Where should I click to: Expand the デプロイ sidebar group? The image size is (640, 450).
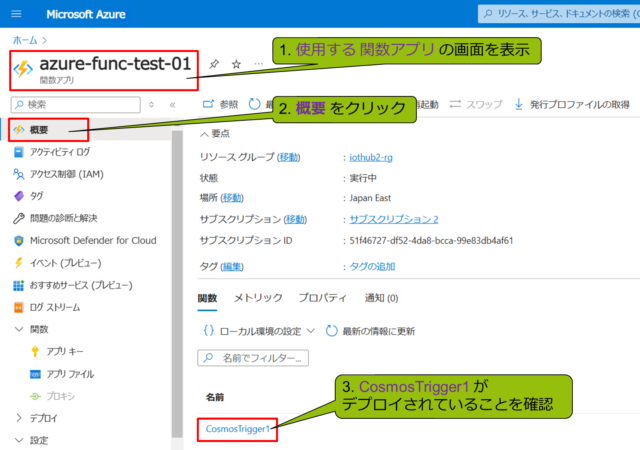tap(19, 418)
